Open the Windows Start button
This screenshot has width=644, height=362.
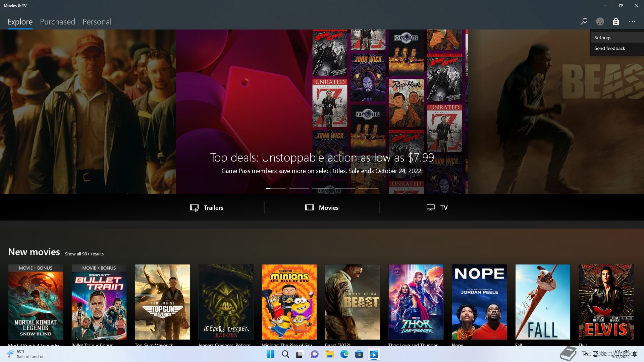(x=270, y=354)
